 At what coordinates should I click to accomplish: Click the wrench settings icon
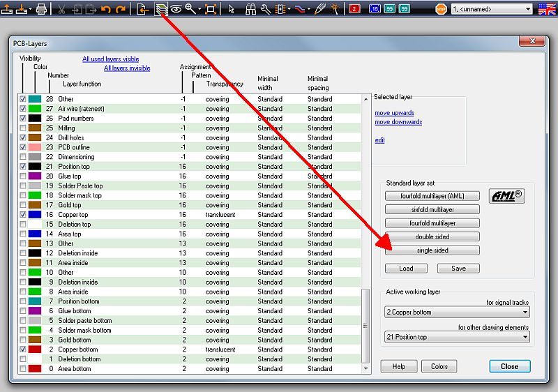pos(266,9)
